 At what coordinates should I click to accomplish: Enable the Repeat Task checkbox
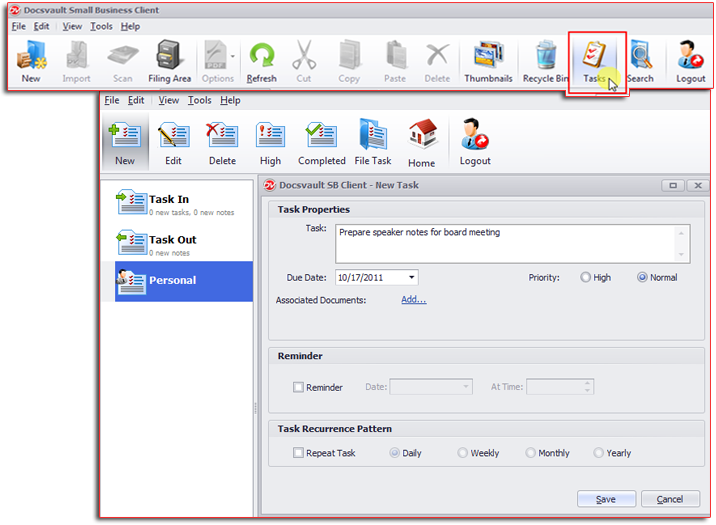tap(298, 453)
